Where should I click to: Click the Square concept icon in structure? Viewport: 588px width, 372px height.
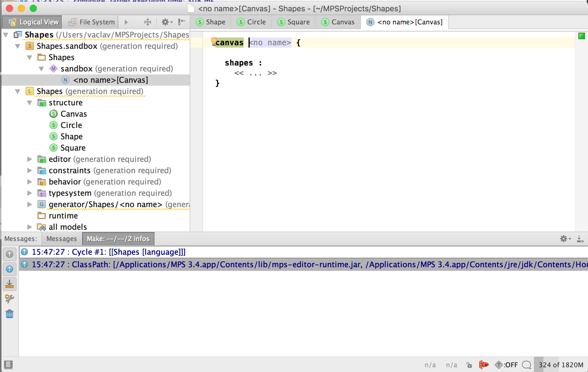coord(53,147)
